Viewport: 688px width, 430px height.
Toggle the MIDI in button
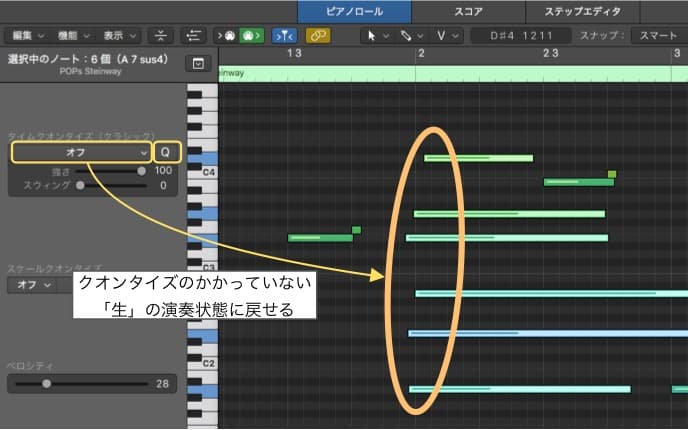coord(227,35)
